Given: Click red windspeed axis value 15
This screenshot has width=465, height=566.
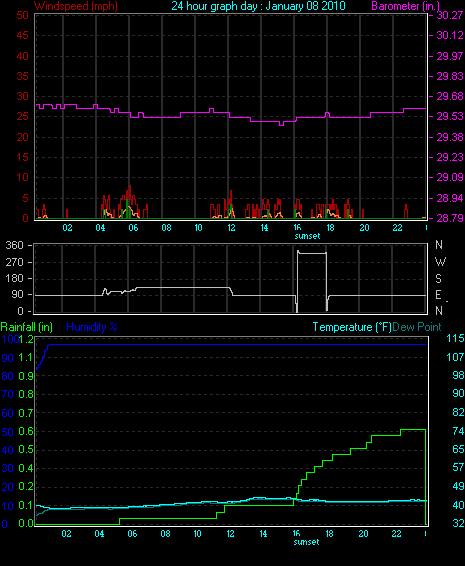Looking at the screenshot, I should coord(22,157).
